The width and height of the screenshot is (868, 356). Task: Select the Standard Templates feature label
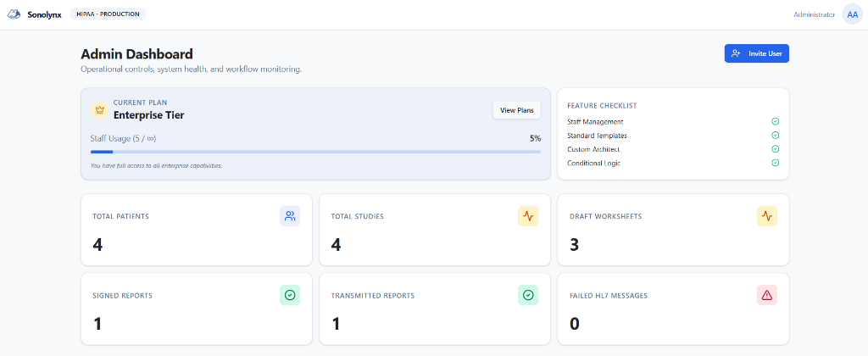(597, 136)
